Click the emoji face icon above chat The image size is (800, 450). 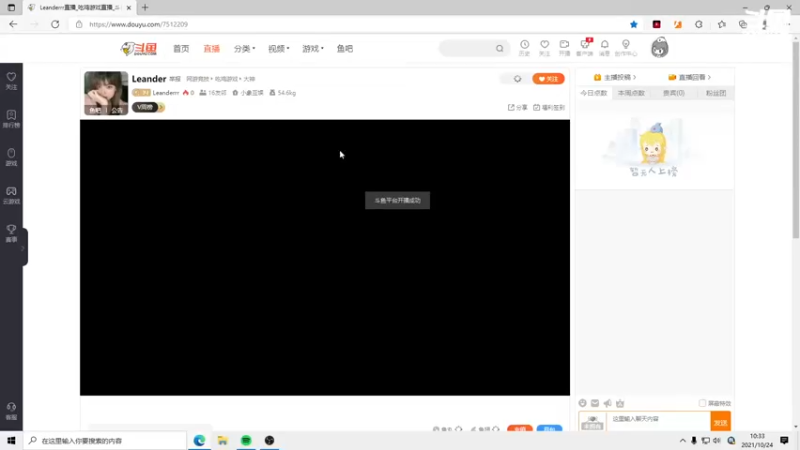(583, 403)
